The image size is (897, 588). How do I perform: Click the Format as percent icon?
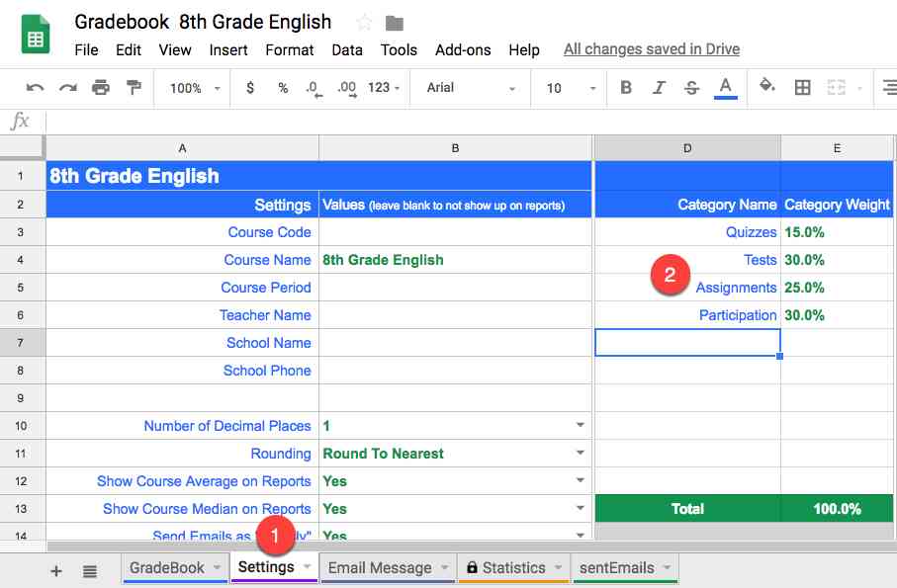[x=282, y=88]
